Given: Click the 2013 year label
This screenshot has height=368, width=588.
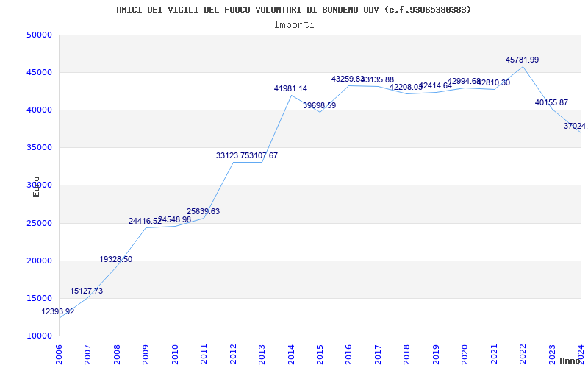Looking at the screenshot, I should [x=262, y=354].
